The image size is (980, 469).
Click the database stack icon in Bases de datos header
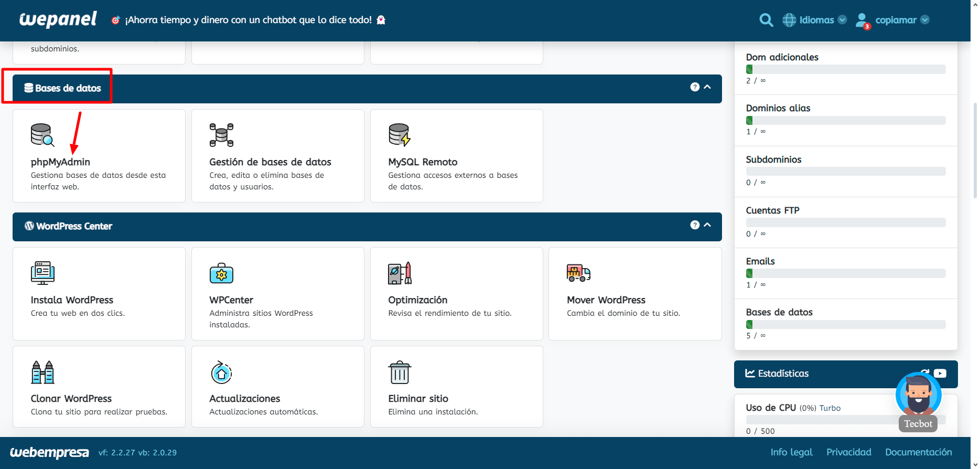point(29,88)
